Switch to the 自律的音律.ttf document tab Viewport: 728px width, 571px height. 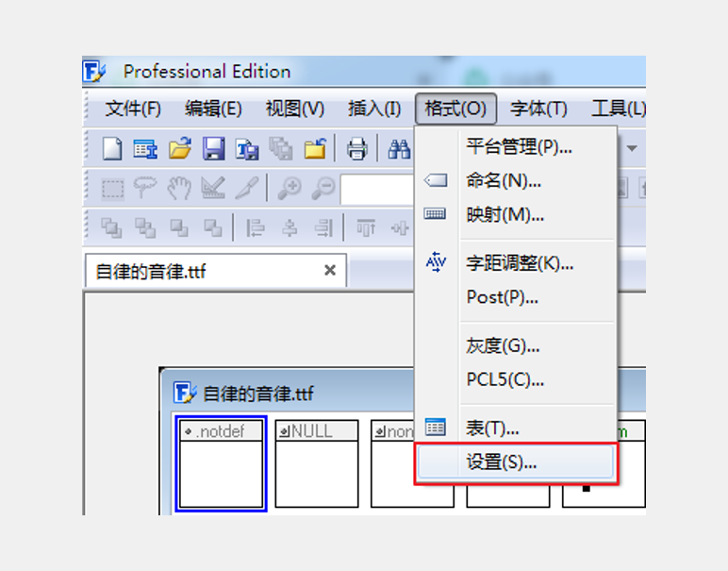[216, 271]
